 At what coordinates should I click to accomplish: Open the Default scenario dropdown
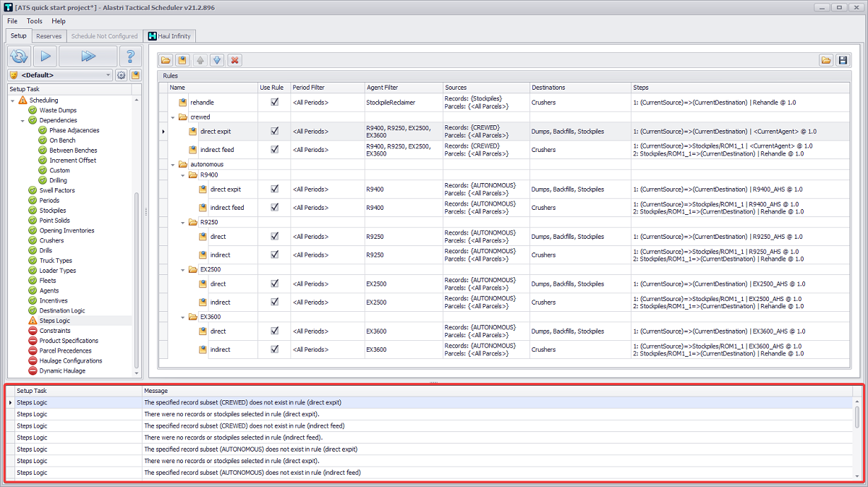pyautogui.click(x=108, y=75)
